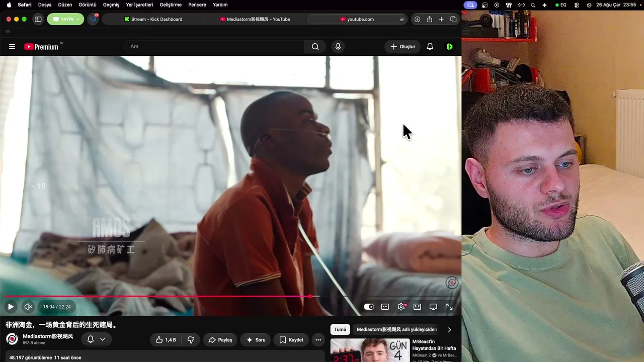Visit the Mediastorm影视飓风 channel name link
Viewport: 644px width, 362px height.
[48, 336]
